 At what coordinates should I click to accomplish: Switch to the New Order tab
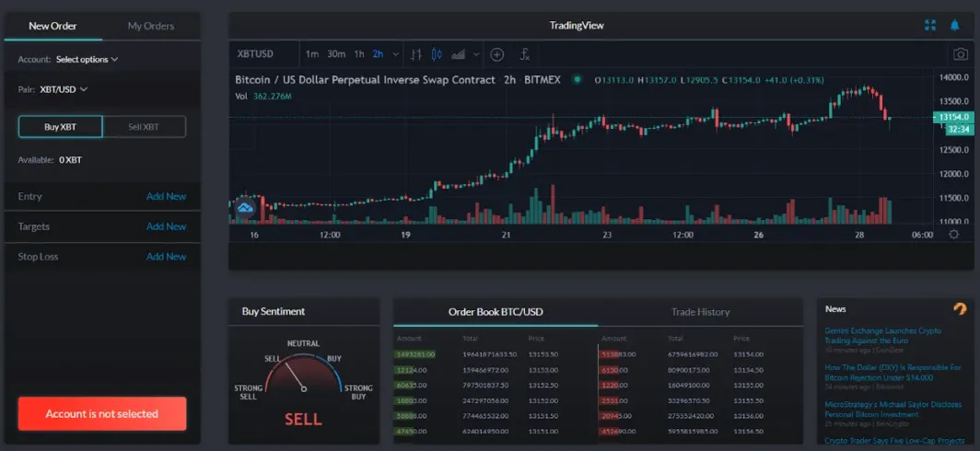[x=52, y=27]
